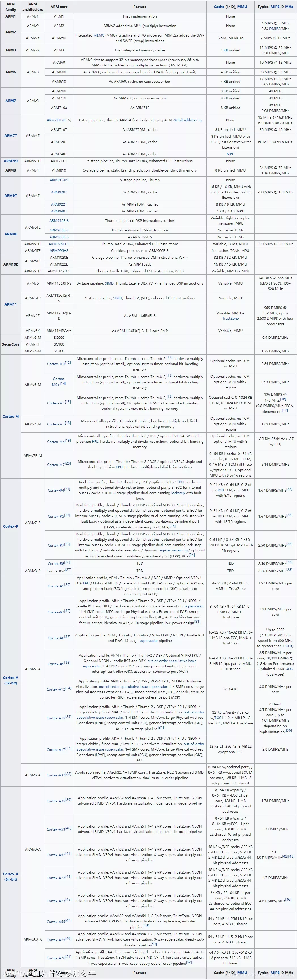The width and height of the screenshot is (297, 980).
Task: Click the ARM1026EJ-S core cell
Action: [x=59, y=271]
